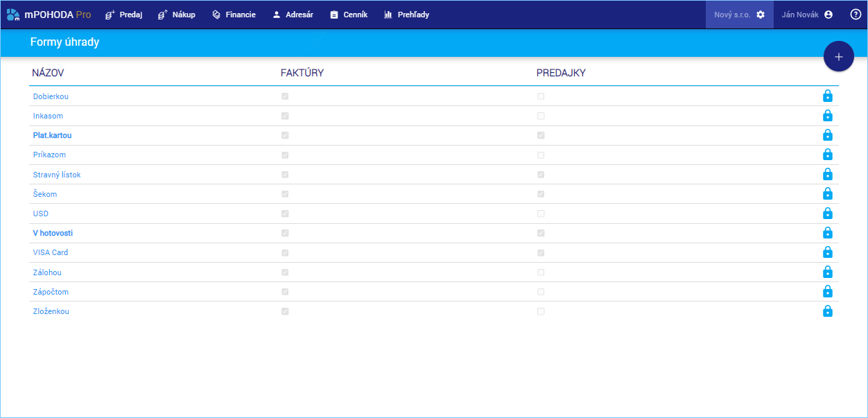This screenshot has height=418, width=868.
Task: Open the Ján Novák user account menu
Action: tap(806, 15)
